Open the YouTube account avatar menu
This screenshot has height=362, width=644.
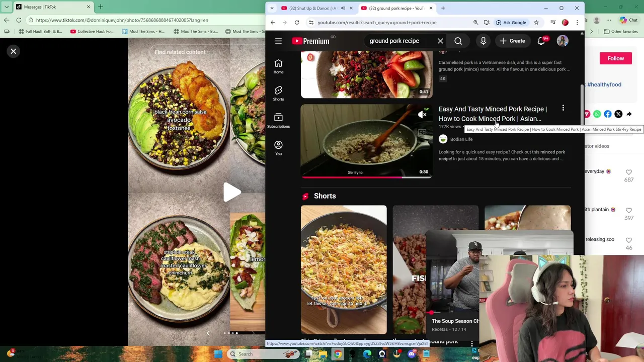[562, 41]
